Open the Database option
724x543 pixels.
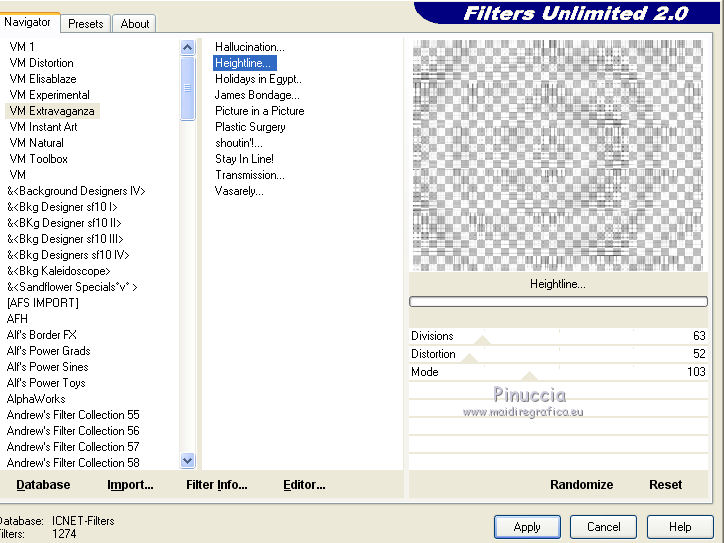point(43,484)
